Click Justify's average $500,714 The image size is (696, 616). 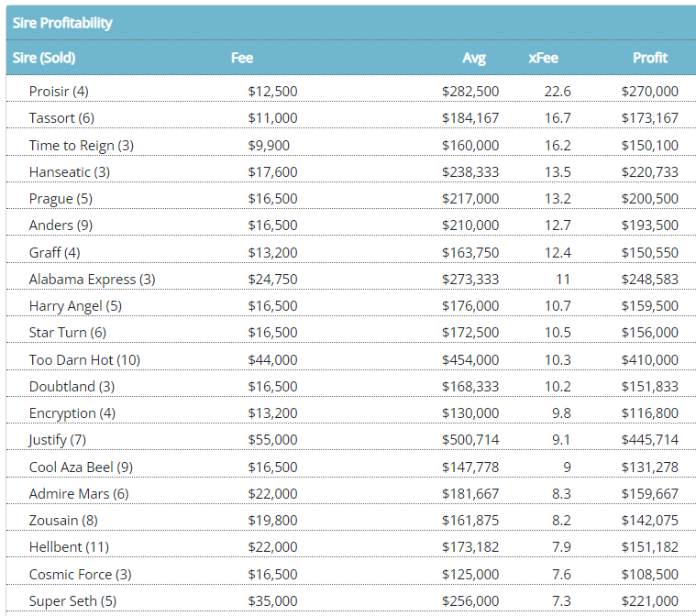pyautogui.click(x=470, y=440)
